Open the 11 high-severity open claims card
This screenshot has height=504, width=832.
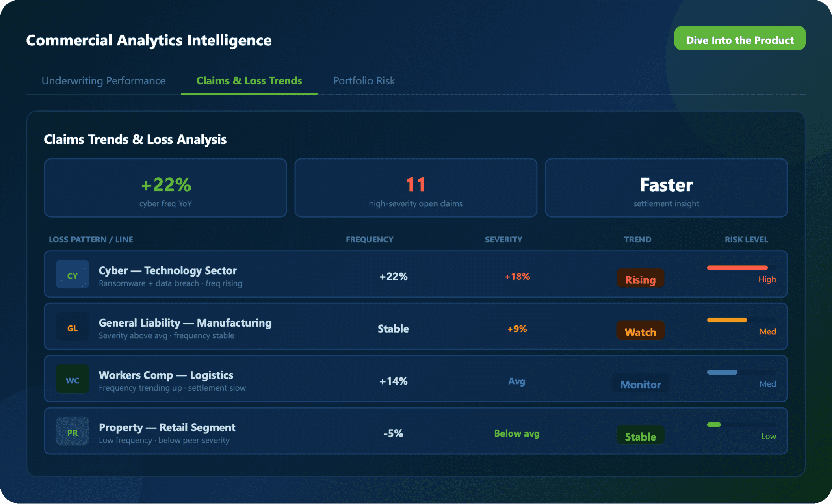(x=416, y=188)
